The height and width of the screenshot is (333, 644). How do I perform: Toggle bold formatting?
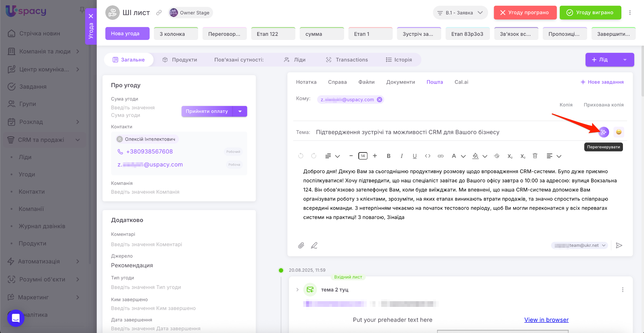(389, 156)
